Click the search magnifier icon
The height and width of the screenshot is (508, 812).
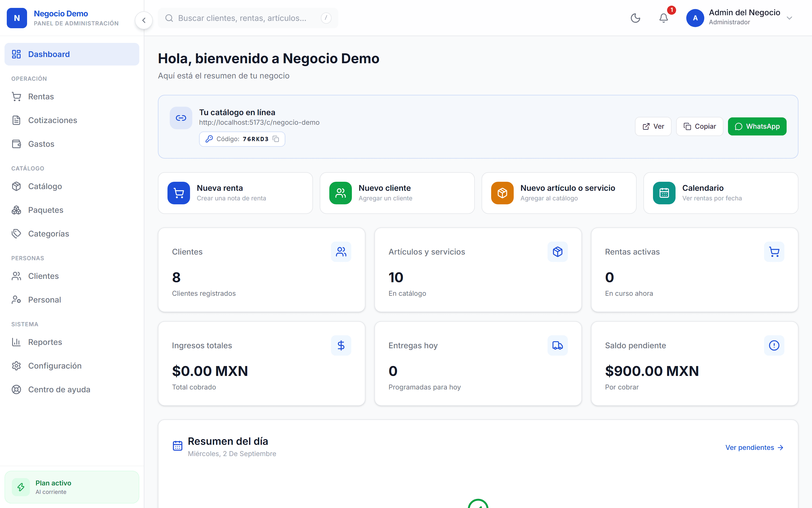[x=169, y=18]
